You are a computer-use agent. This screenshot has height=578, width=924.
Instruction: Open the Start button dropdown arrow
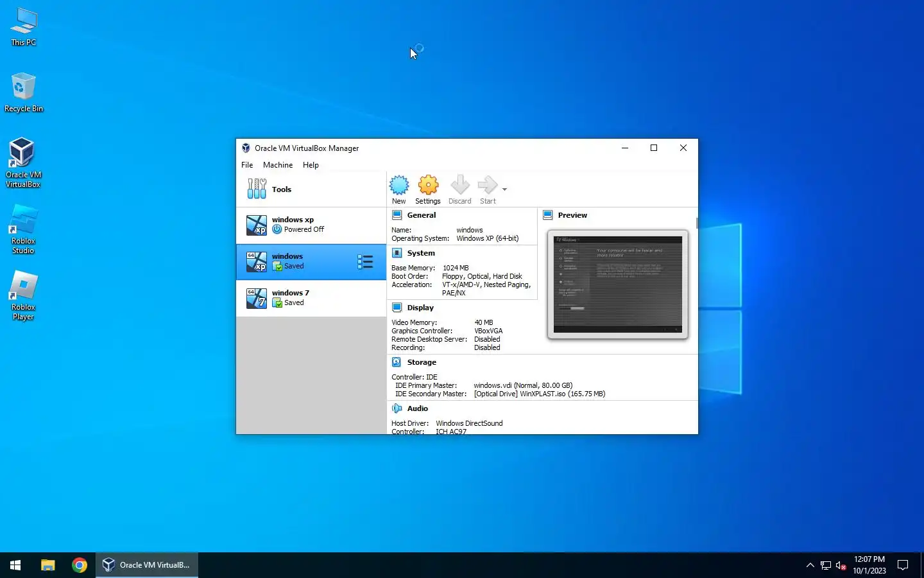click(504, 189)
